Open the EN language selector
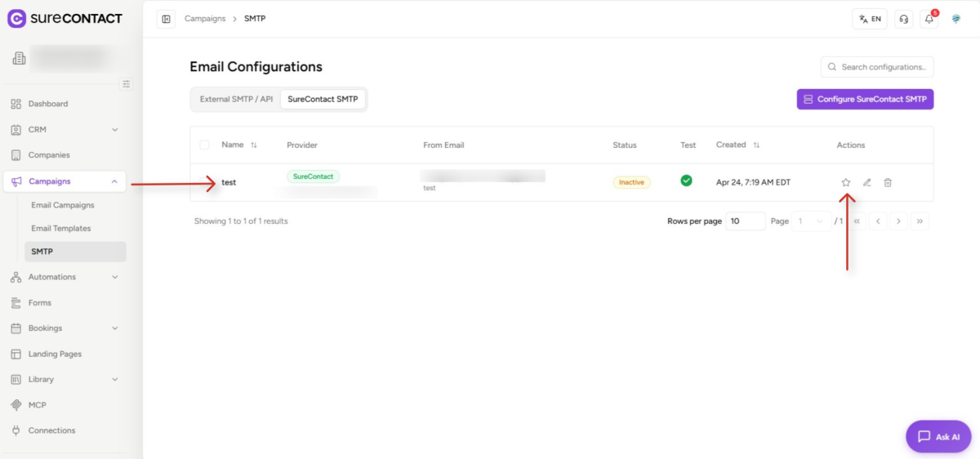Image resolution: width=980 pixels, height=459 pixels. pos(870,19)
